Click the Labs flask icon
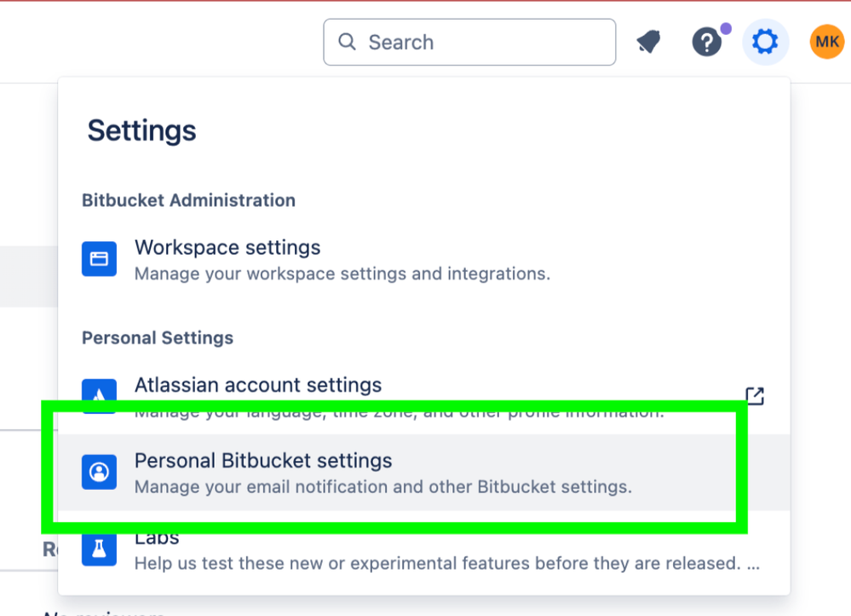The image size is (851, 616). point(99,549)
